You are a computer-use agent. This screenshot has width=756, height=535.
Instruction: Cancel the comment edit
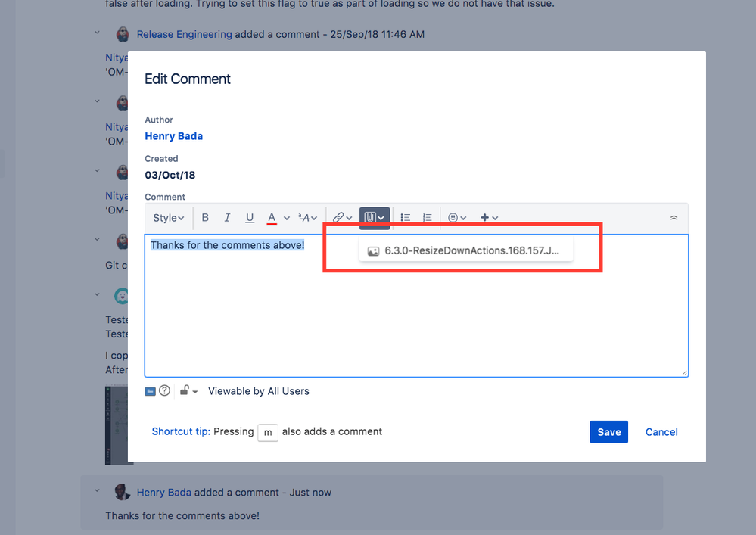point(661,432)
